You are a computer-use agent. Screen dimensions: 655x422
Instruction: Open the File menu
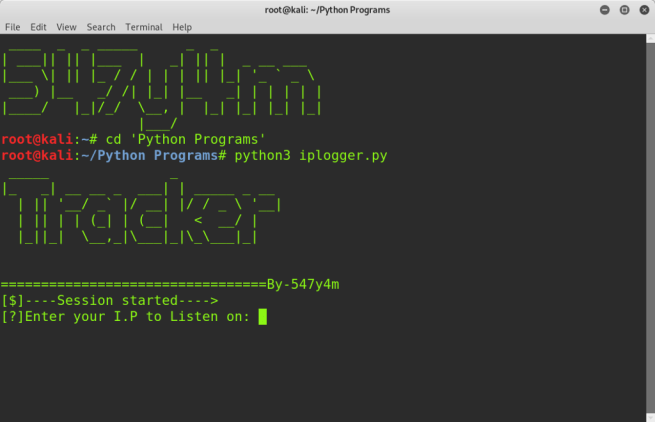tap(13, 27)
